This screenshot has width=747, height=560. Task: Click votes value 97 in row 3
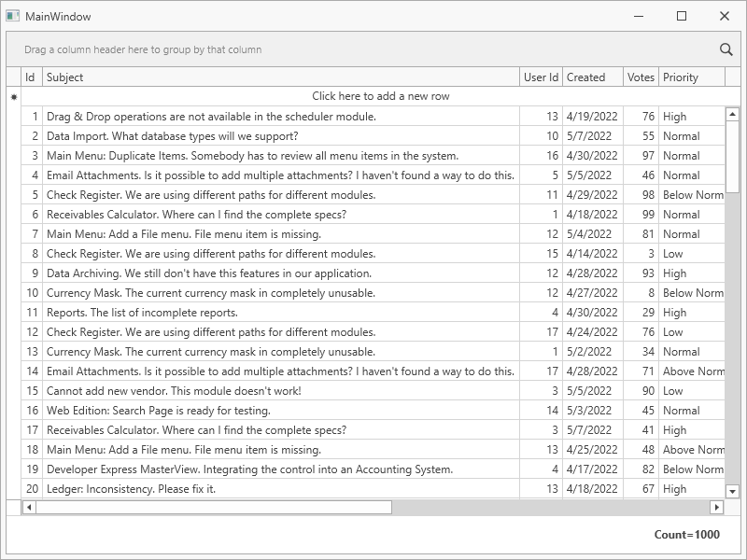pos(641,156)
